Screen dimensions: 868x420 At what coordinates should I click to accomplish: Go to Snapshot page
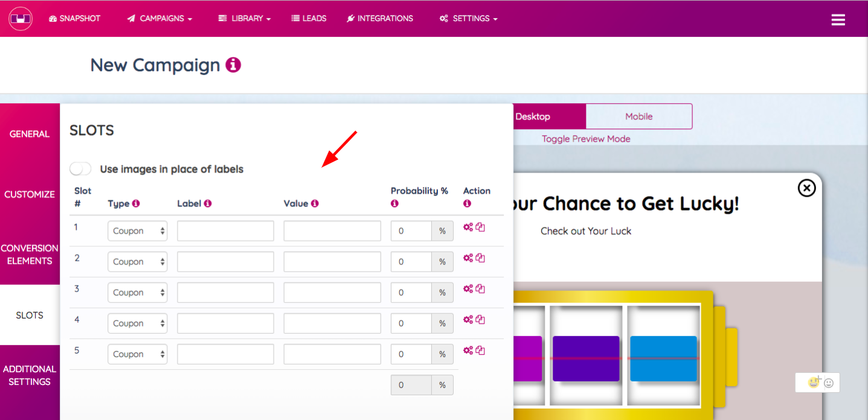pyautogui.click(x=75, y=19)
